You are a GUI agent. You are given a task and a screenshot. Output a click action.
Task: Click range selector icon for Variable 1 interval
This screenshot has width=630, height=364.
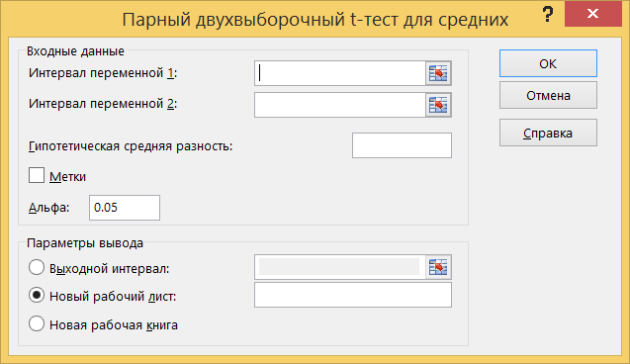click(438, 73)
